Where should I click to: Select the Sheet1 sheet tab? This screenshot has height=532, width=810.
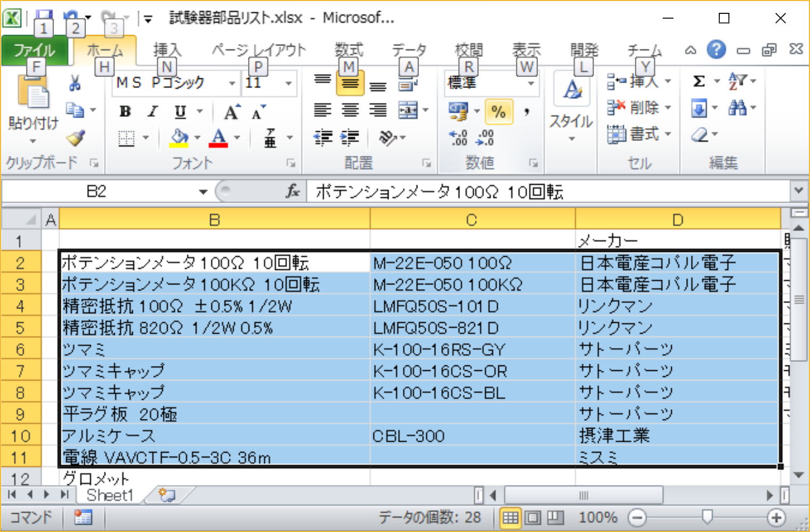(109, 495)
